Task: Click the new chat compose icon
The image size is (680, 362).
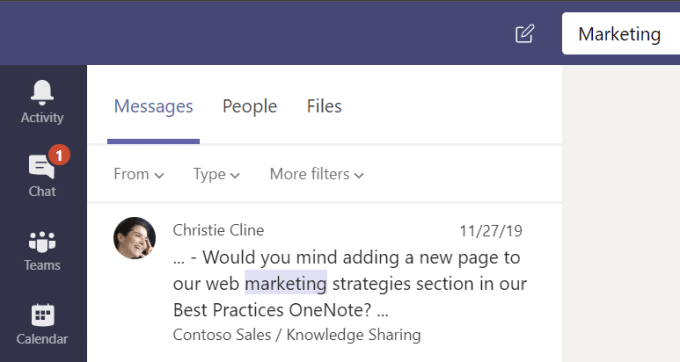Action: coord(525,34)
